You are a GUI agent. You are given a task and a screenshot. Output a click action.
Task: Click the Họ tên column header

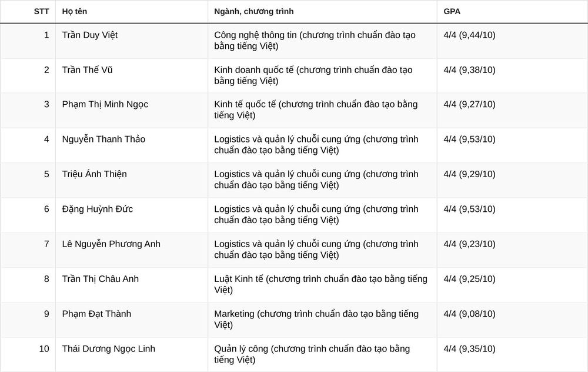click(x=74, y=11)
